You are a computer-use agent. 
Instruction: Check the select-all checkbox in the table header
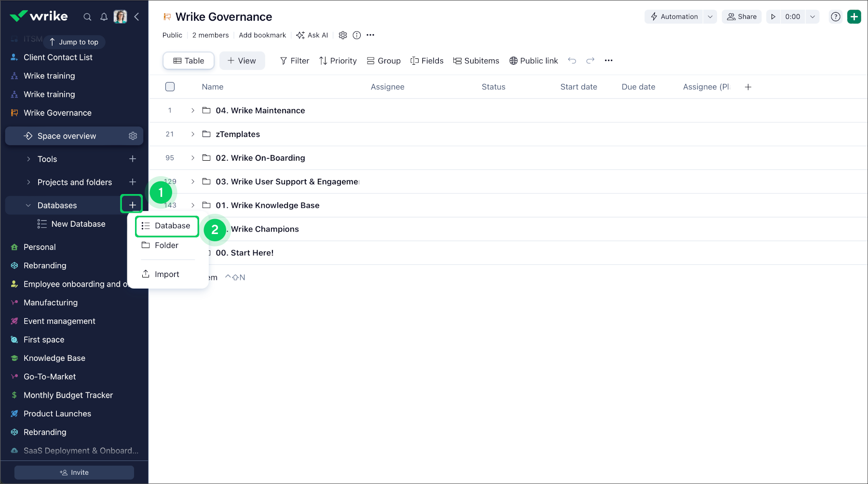pos(170,86)
